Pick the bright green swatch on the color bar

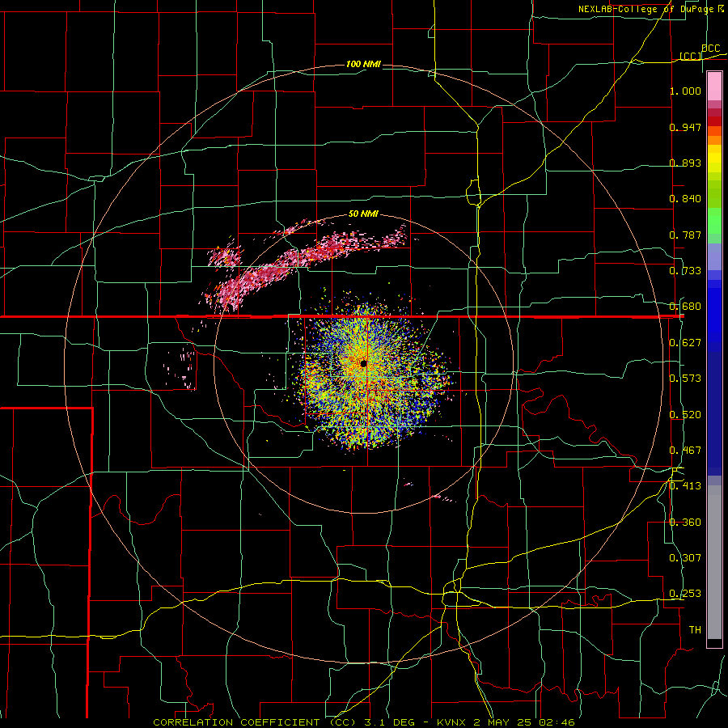[714, 222]
